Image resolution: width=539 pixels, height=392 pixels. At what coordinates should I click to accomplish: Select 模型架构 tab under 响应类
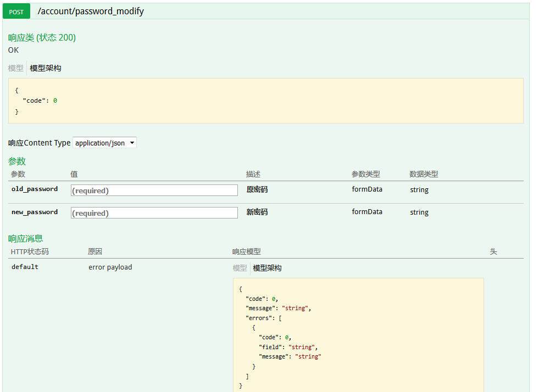(x=46, y=68)
